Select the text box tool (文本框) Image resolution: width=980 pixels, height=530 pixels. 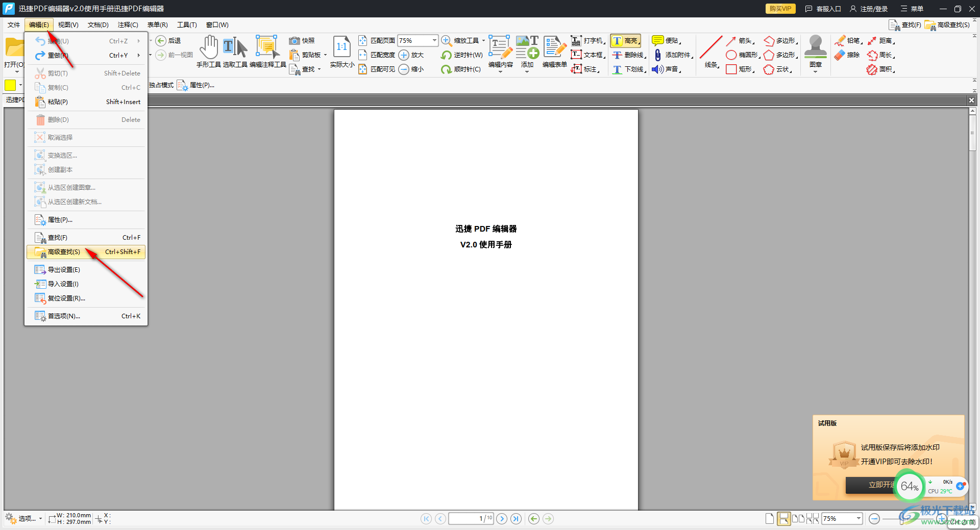(588, 55)
